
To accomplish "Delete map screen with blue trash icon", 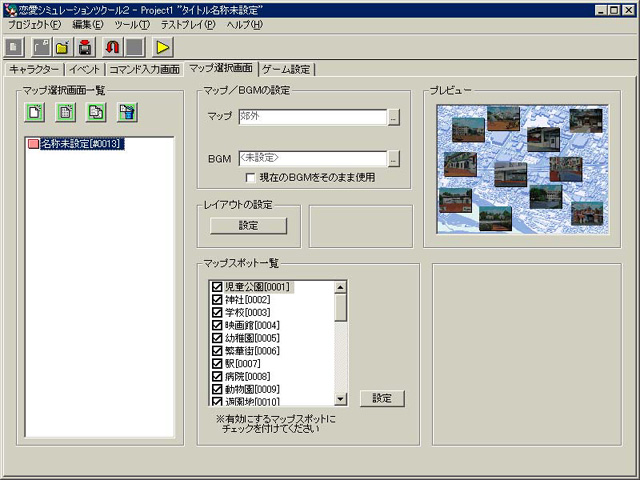I will [x=127, y=112].
